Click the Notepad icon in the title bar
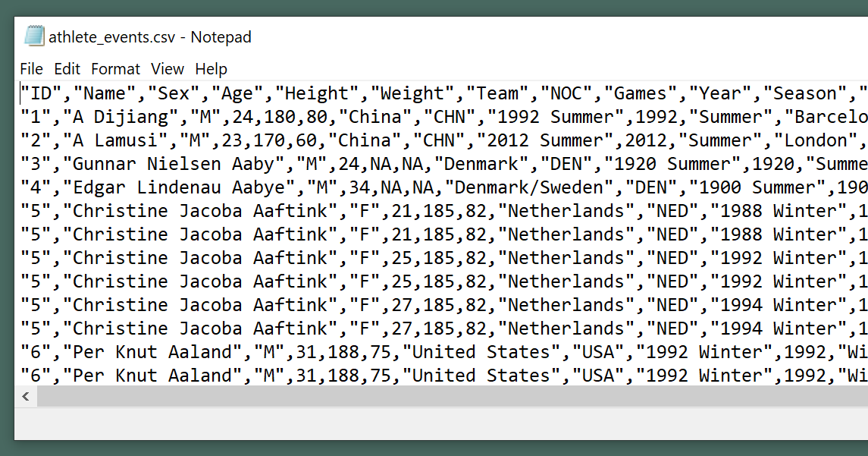Screen dimensions: 868x456 [33, 36]
